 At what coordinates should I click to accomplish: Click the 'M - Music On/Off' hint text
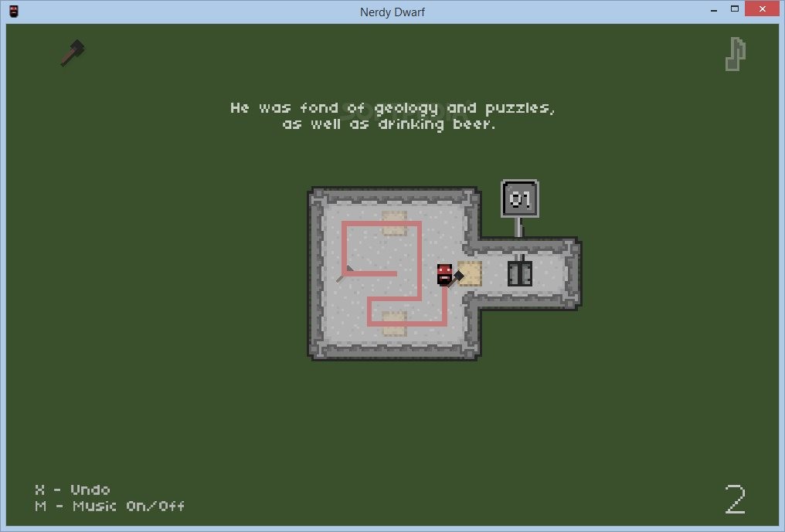tap(110, 506)
